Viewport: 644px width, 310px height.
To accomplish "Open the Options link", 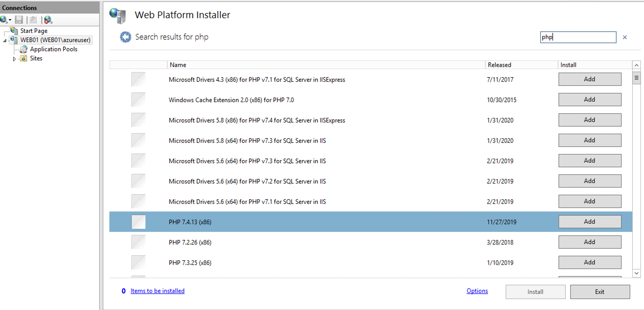I will point(477,291).
